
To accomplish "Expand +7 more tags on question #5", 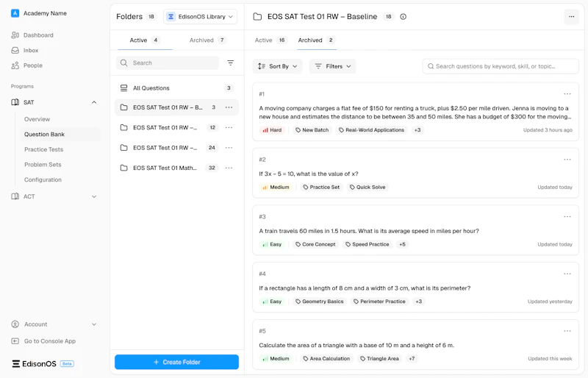I will [412, 359].
